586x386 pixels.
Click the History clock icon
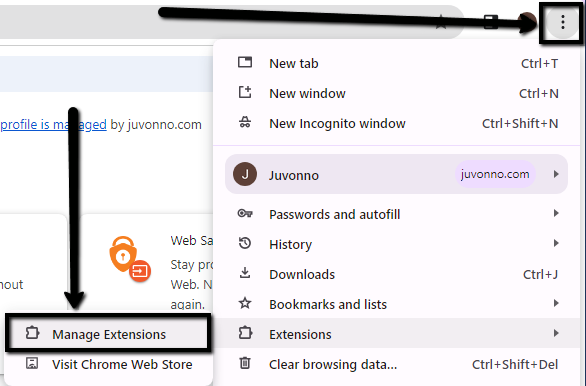(x=245, y=243)
